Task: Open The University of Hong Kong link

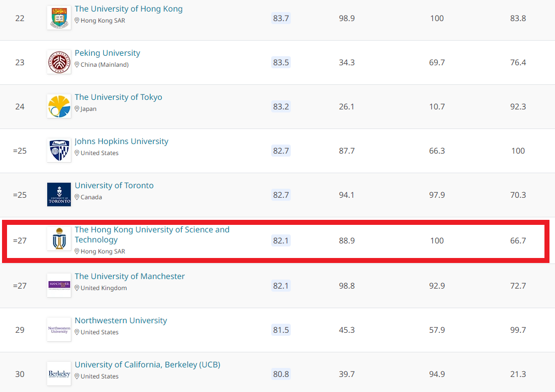Action: click(x=129, y=9)
